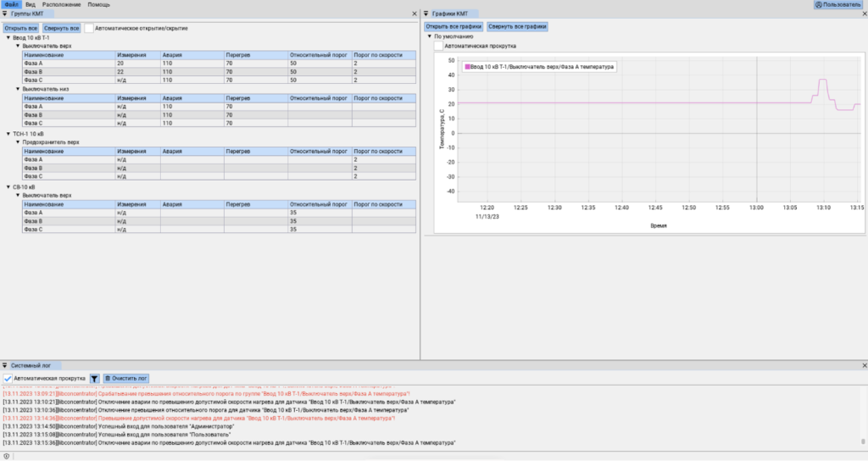Enable Автоматическая прокрутка checkbox for graphs

pos(438,47)
